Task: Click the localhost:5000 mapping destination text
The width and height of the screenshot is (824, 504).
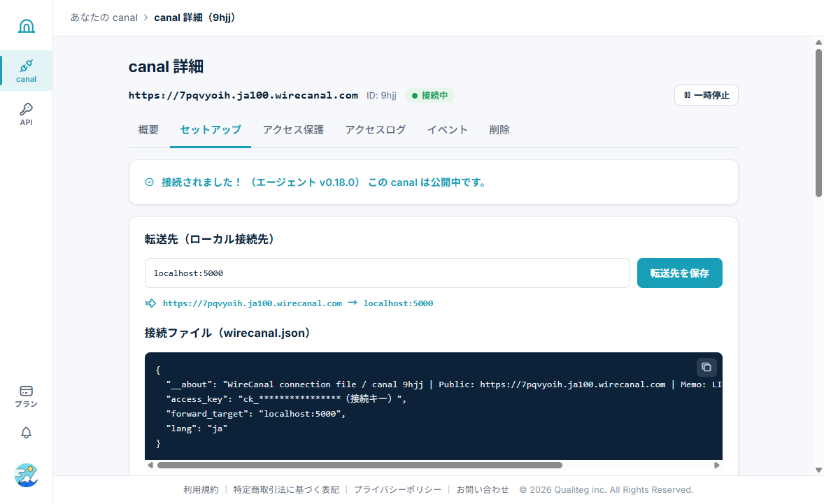Action: [398, 303]
